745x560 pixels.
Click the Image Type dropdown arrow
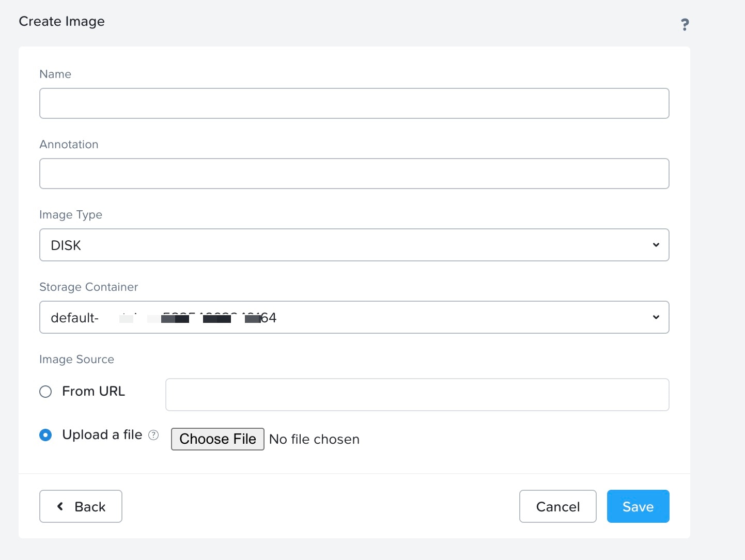click(656, 245)
